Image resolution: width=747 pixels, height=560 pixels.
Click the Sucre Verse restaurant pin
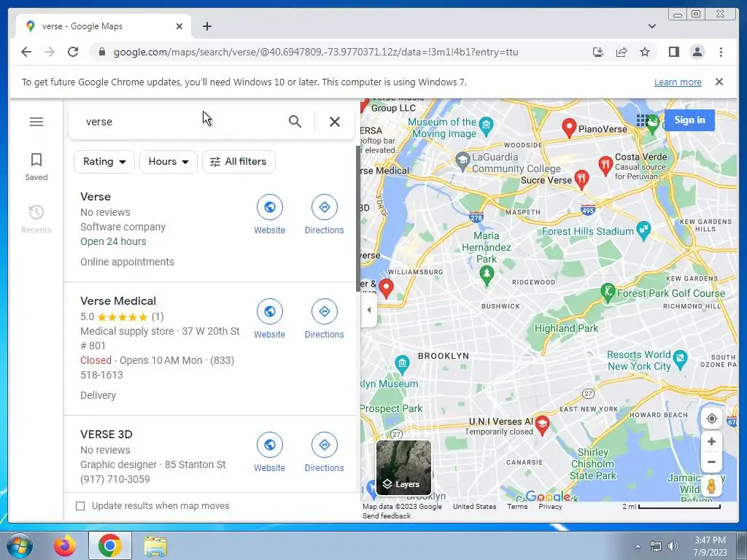click(x=581, y=179)
